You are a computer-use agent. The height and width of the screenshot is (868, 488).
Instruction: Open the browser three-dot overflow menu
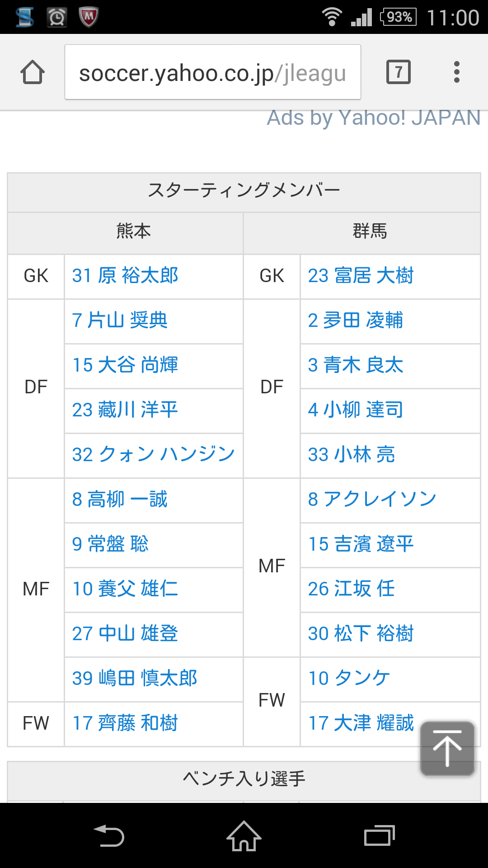point(457,72)
